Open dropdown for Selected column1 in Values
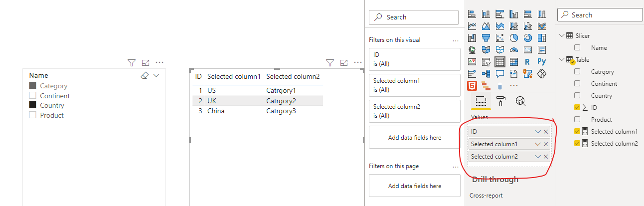644x206 pixels. (538, 144)
